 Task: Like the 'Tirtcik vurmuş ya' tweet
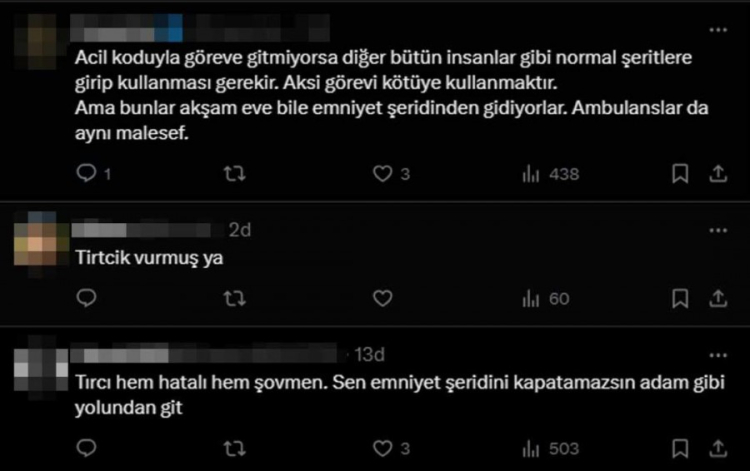pyautogui.click(x=381, y=298)
